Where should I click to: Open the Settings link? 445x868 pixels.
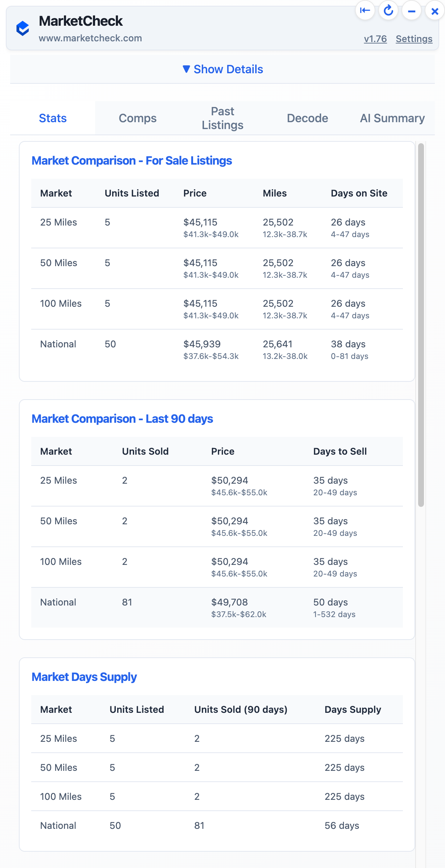(414, 39)
